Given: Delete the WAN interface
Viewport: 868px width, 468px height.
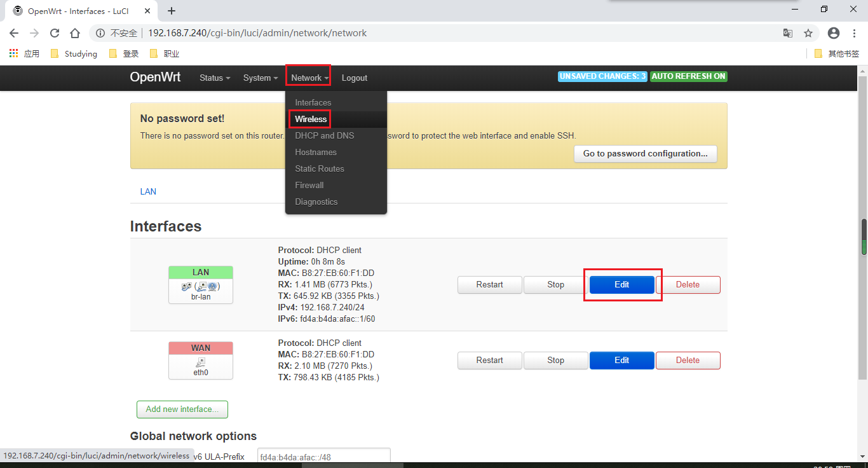Looking at the screenshot, I should point(688,360).
